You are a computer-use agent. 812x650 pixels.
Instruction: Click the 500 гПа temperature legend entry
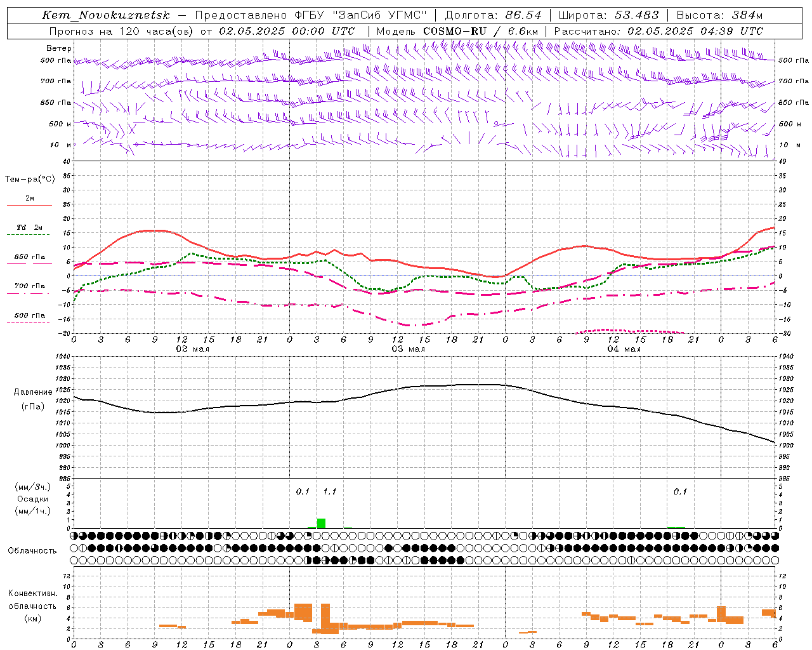30,315
